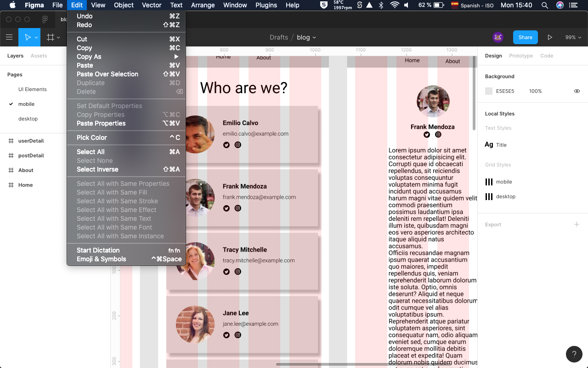This screenshot has height=368, width=588.
Task: Choose Select Inverse menu item
Action: click(x=126, y=169)
